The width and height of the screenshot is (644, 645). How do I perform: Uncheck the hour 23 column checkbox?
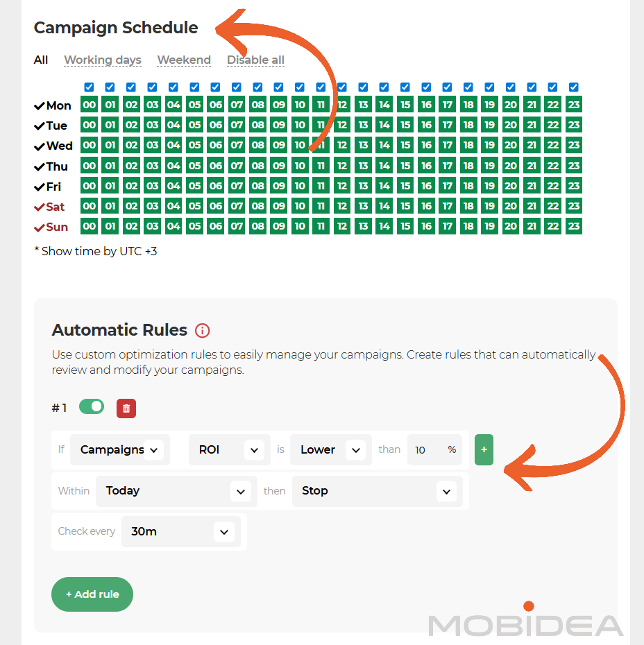(x=573, y=87)
